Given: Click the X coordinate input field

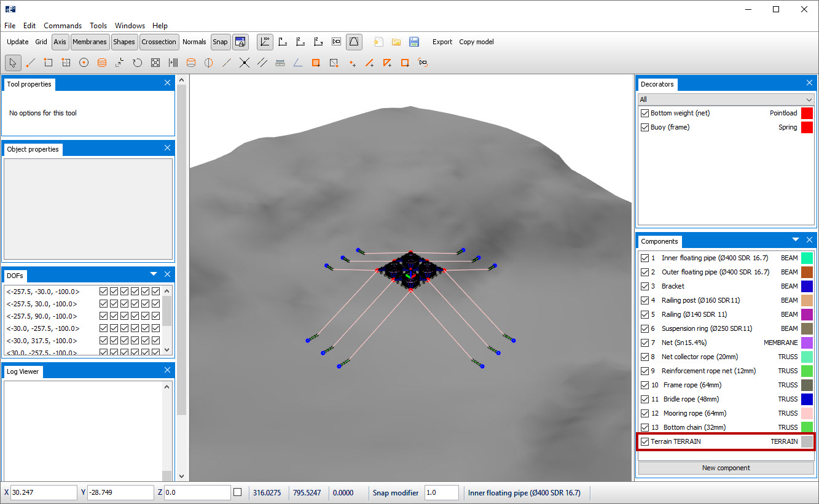Looking at the screenshot, I should 44,492.
